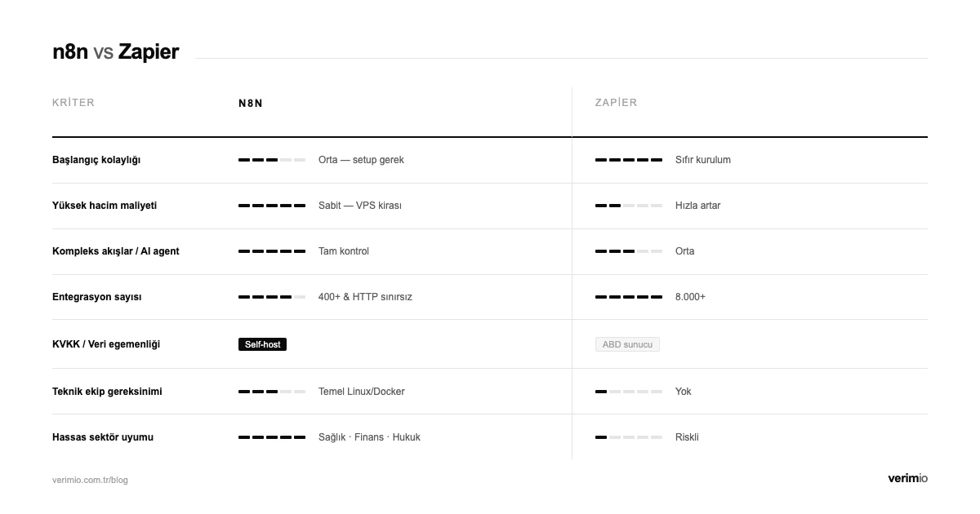Screen dimensions: 980x514
Task: Click the Self-host badge
Action: point(262,344)
